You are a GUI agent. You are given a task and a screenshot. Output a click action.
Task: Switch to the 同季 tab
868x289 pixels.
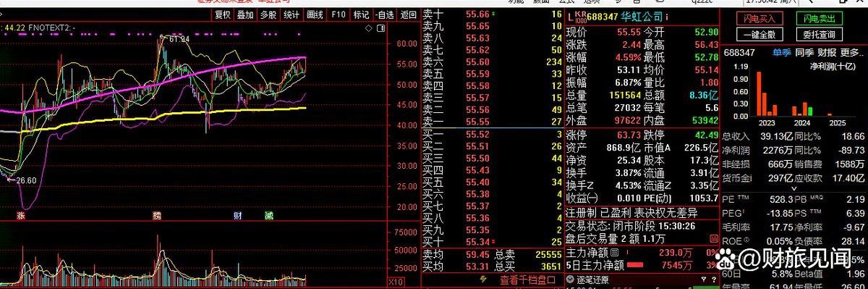click(804, 52)
